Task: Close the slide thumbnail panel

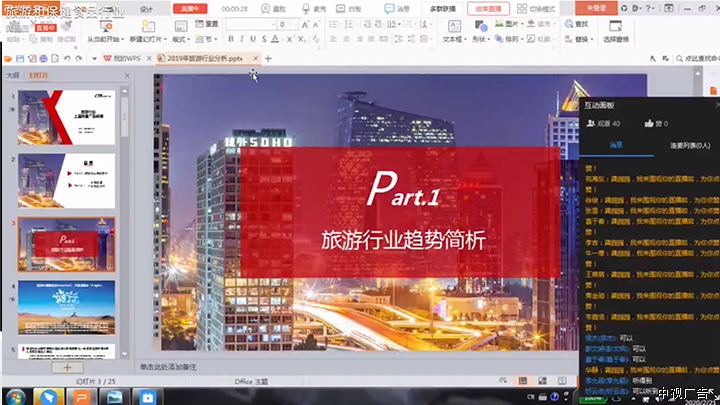Action: pyautogui.click(x=127, y=75)
